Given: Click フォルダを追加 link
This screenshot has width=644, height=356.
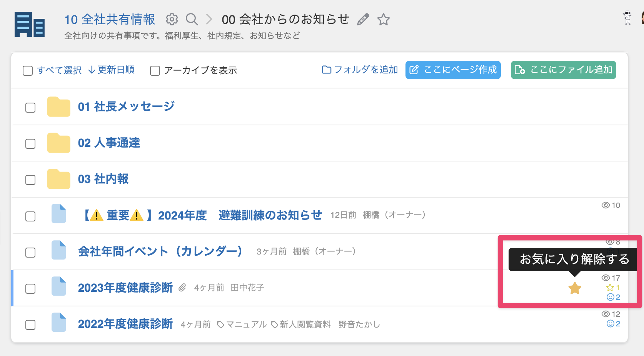Looking at the screenshot, I should (360, 70).
